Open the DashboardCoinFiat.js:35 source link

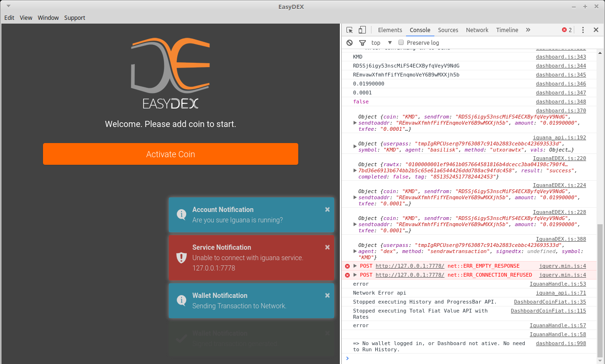(x=550, y=302)
